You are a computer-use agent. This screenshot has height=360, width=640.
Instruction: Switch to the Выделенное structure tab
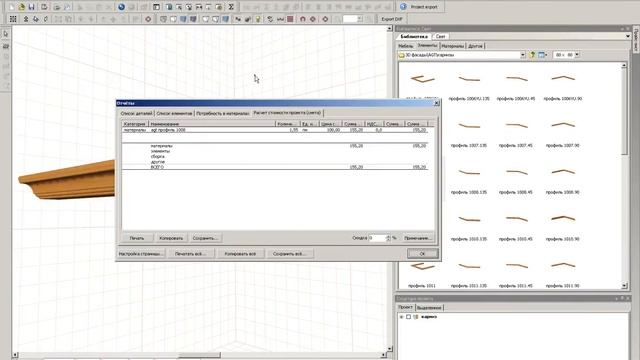coord(429,308)
